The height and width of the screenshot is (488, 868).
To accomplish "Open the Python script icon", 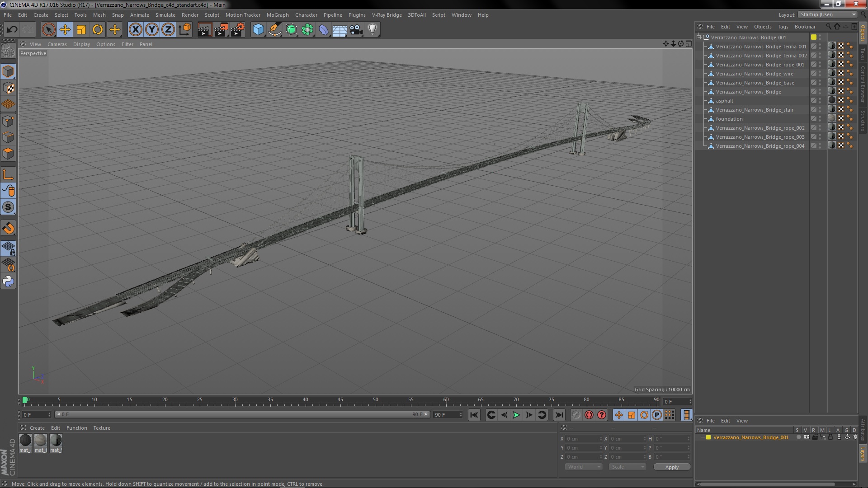I will pos(8,281).
